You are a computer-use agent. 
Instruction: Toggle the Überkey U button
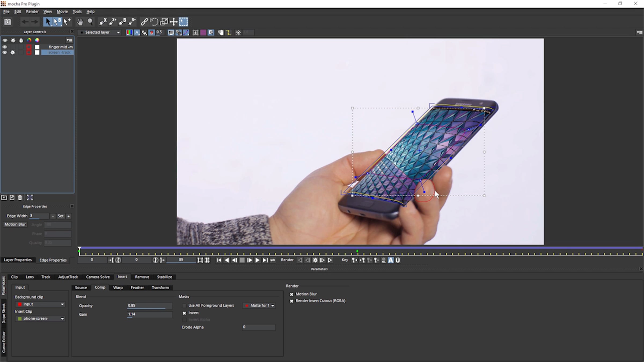398,260
